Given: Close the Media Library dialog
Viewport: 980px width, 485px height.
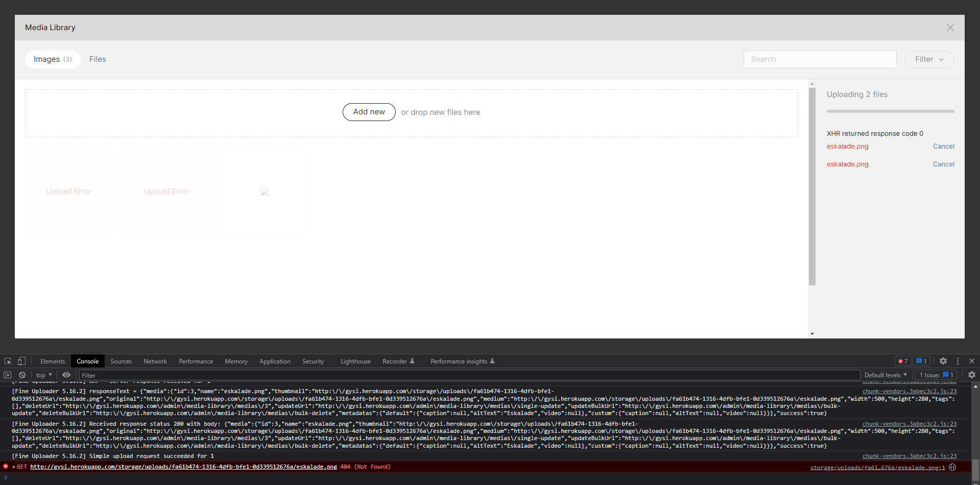Looking at the screenshot, I should tap(950, 28).
